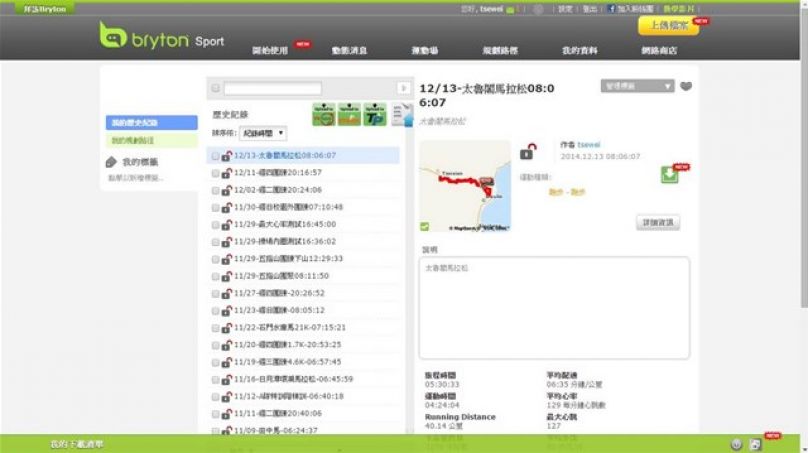Toggle the select-all checkbox above the history list
Image resolution: width=808 pixels, height=453 pixels.
[215, 89]
